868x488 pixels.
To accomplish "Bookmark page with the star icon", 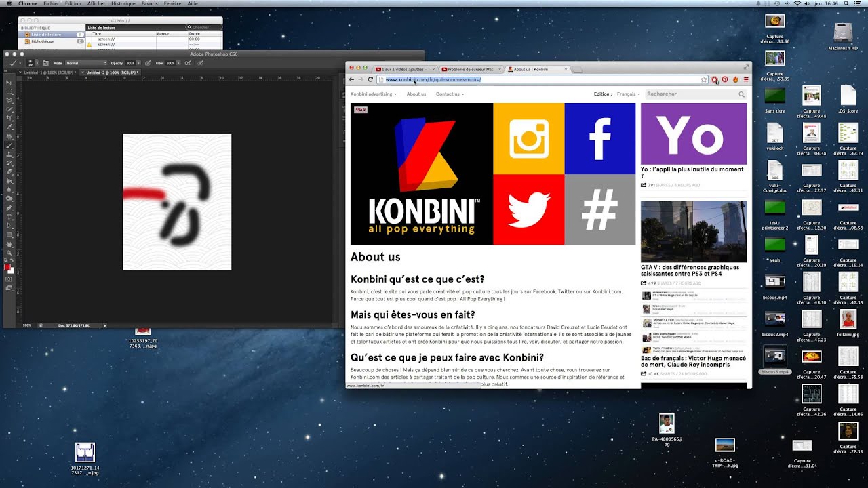I will (704, 79).
